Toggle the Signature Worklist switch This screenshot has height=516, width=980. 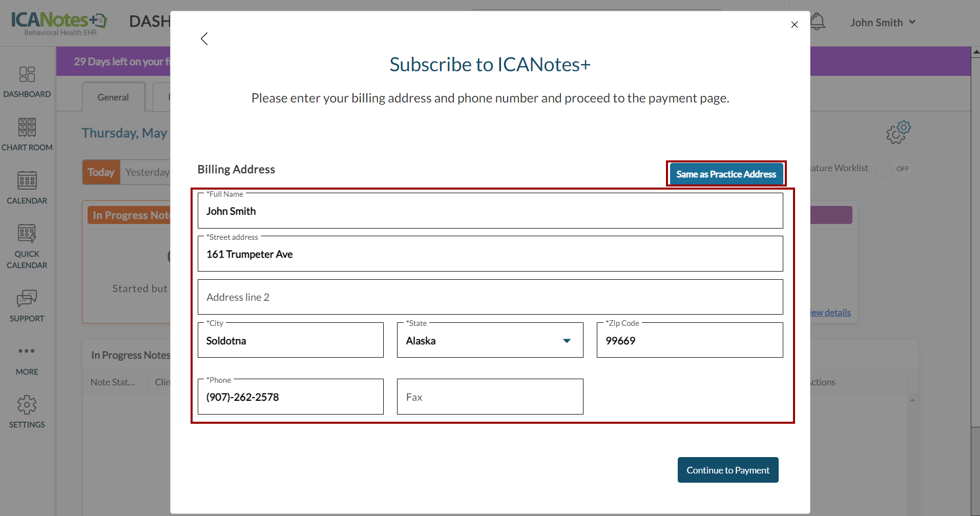click(x=893, y=169)
